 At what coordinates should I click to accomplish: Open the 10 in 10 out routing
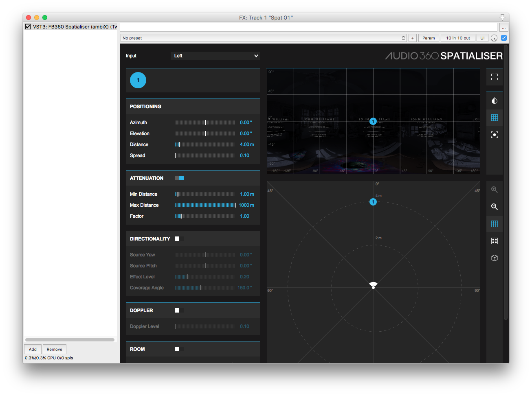(458, 38)
